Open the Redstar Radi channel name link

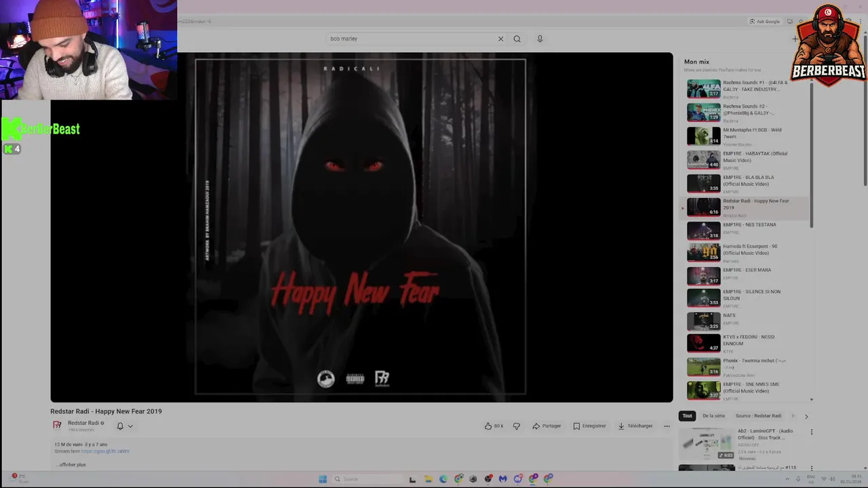[x=83, y=423]
